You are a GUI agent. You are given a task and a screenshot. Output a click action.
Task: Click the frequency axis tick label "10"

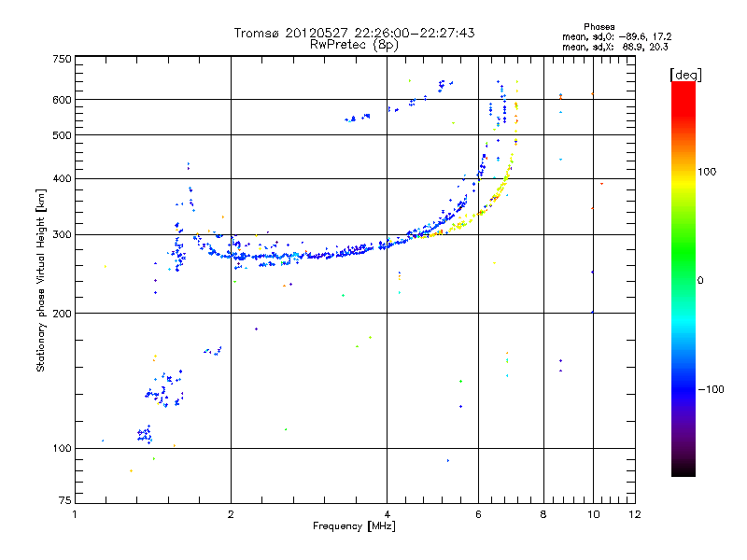click(593, 514)
